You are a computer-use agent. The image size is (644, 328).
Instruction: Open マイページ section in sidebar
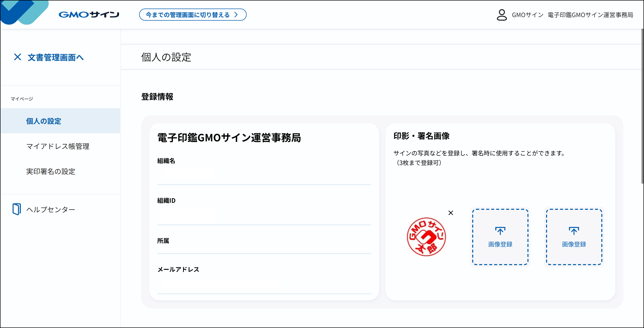21,98
